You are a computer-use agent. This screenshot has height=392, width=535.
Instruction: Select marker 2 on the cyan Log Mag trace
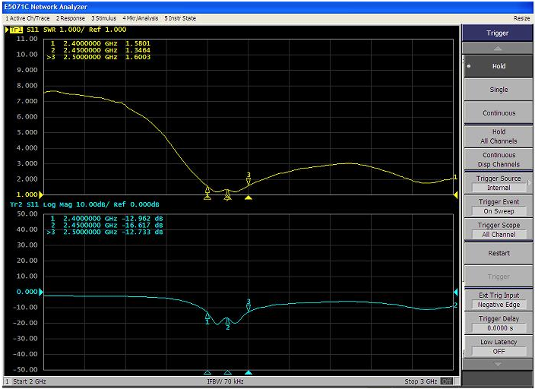click(227, 321)
